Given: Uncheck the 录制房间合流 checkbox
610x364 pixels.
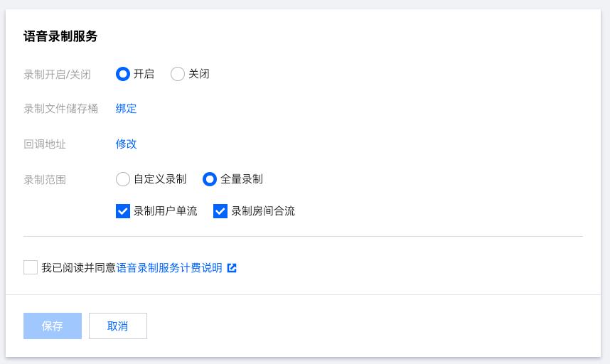Looking at the screenshot, I should pos(220,211).
